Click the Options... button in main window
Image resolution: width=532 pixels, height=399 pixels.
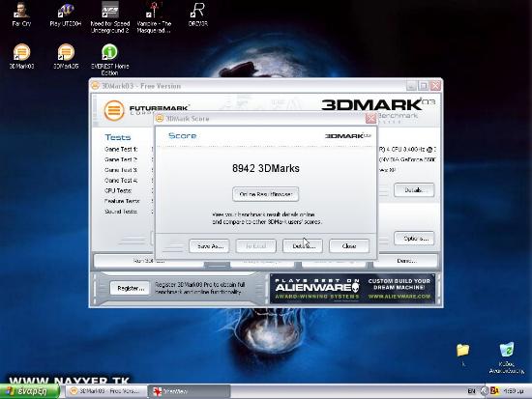[x=414, y=239]
